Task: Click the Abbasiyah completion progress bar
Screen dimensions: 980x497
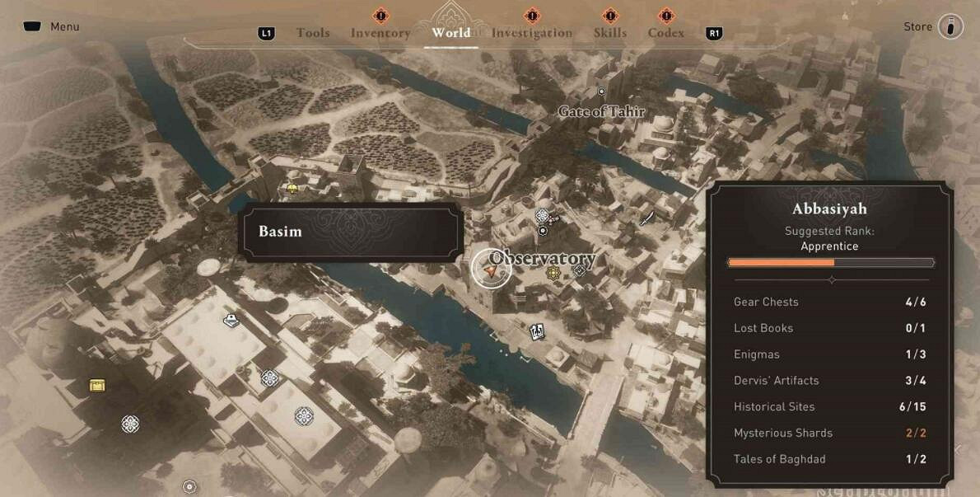Action: pyautogui.click(x=831, y=263)
